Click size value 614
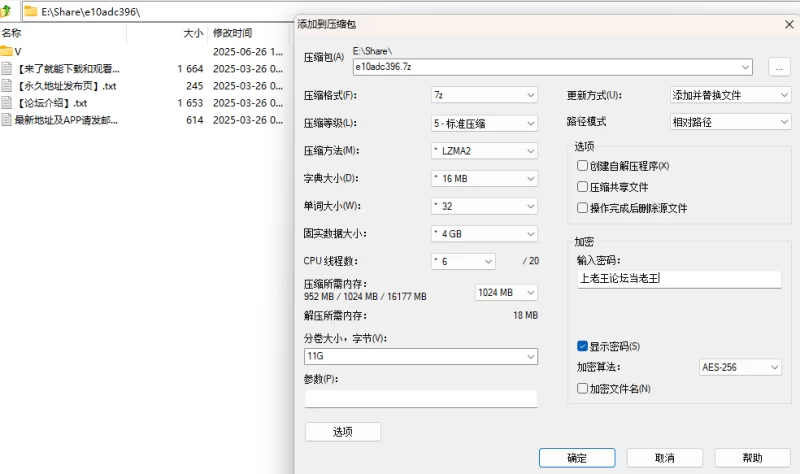The width and height of the screenshot is (800, 474). click(194, 120)
